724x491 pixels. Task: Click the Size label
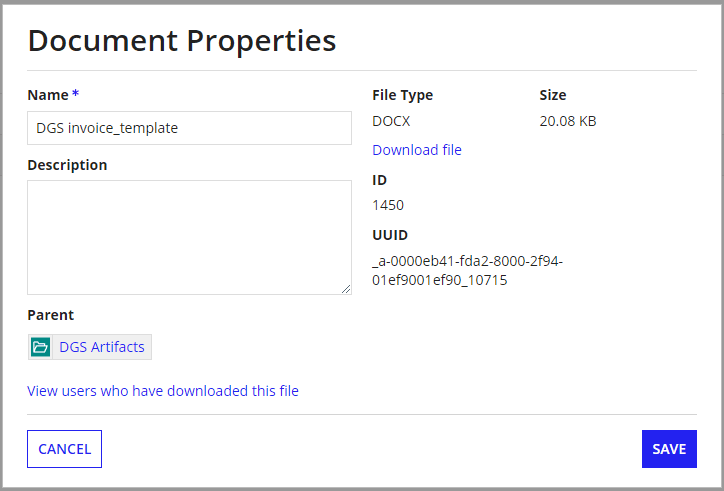[x=553, y=95]
